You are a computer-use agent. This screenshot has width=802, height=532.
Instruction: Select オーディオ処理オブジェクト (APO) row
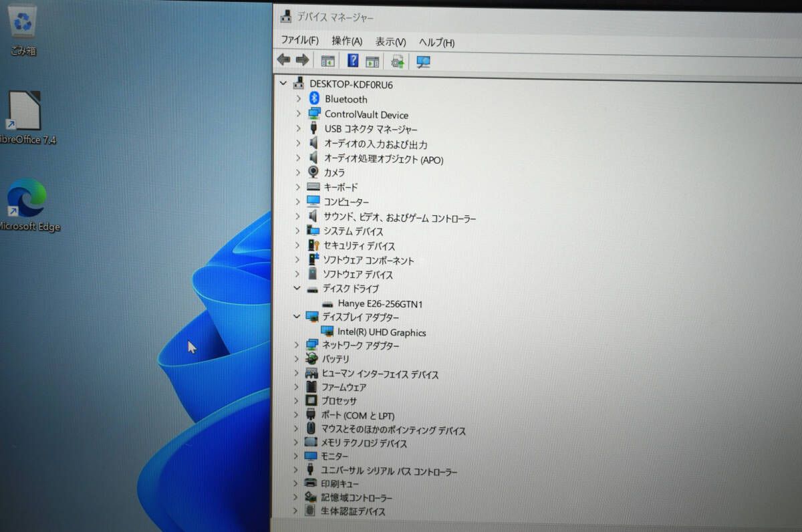pyautogui.click(x=384, y=159)
